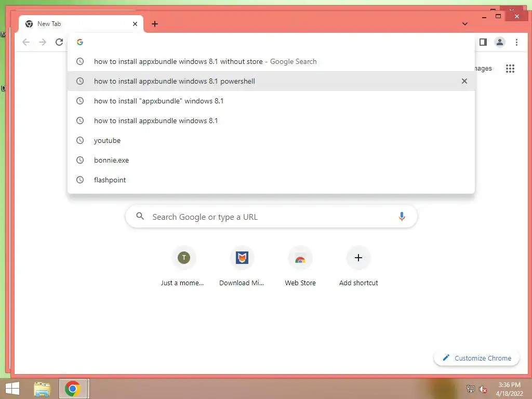Click the history clock icon beside youtube
This screenshot has width=532, height=399.
79,140
